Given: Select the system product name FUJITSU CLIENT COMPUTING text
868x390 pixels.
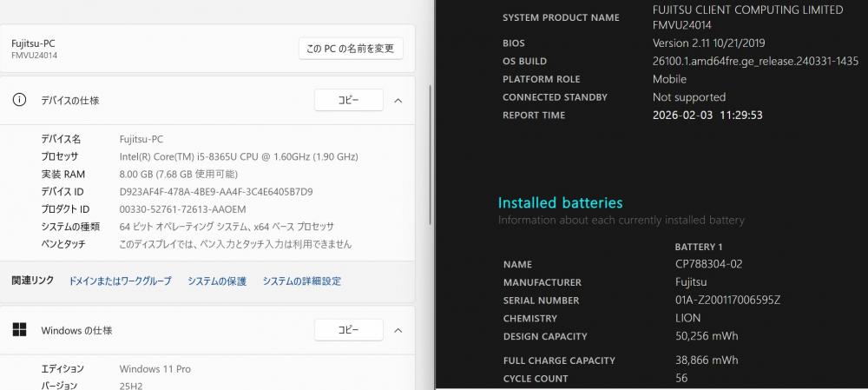Looking at the screenshot, I should click(x=748, y=17).
